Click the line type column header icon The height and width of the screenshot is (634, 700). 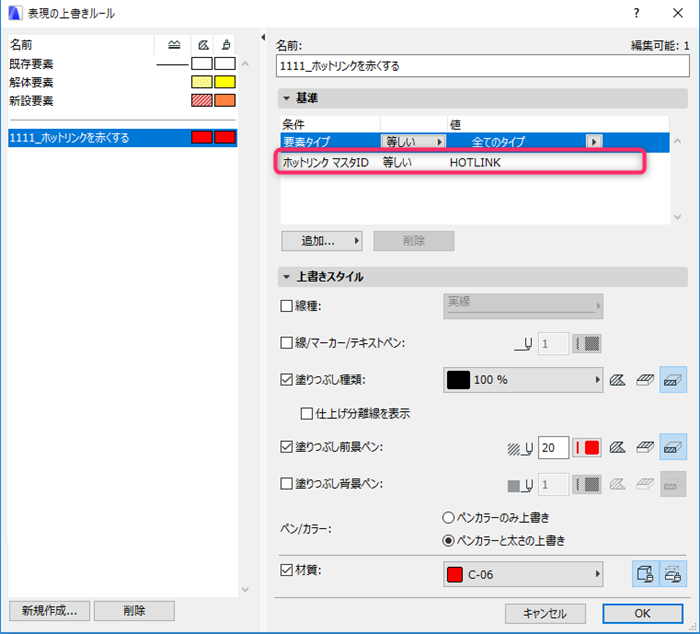(174, 45)
